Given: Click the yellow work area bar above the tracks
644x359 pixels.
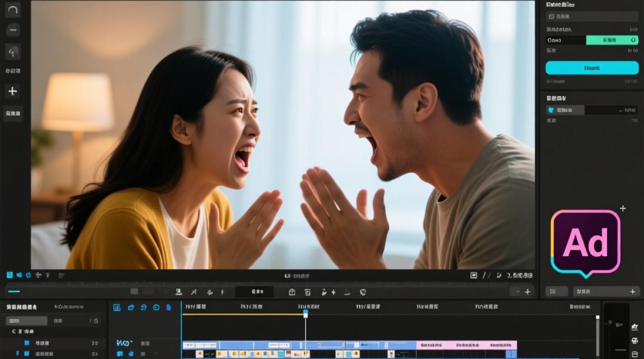Looking at the screenshot, I should pyautogui.click(x=242, y=314).
